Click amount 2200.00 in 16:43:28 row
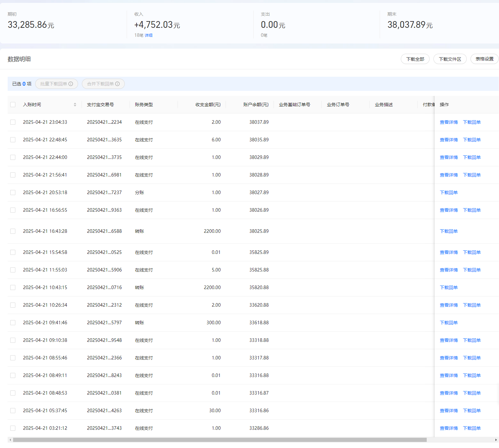The width and height of the screenshot is (499, 448). pyautogui.click(x=212, y=231)
